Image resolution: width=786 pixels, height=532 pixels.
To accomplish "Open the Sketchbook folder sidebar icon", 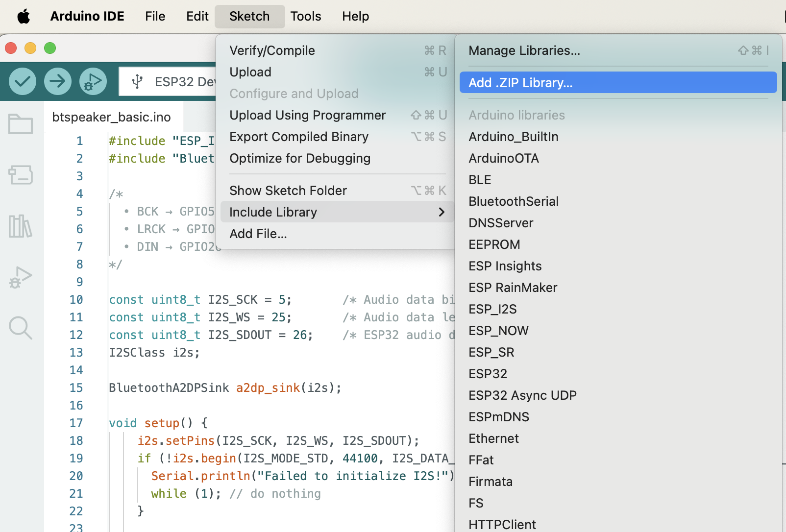I will click(21, 124).
